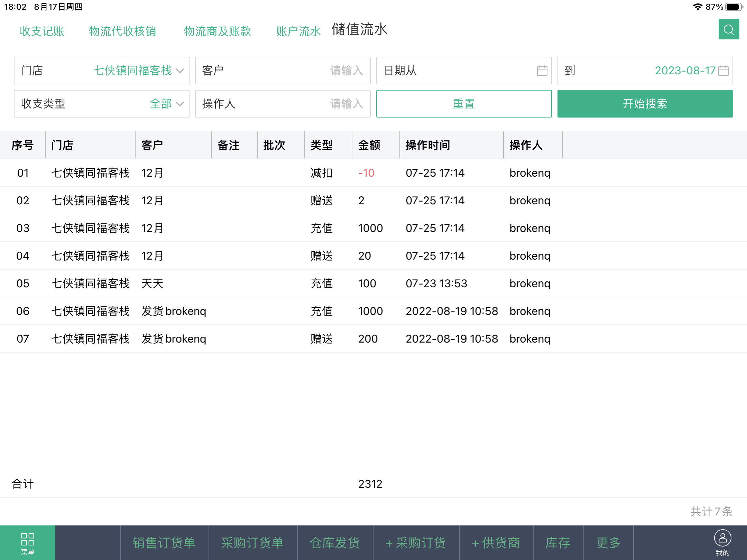Select the red -10 amount in row 01
The width and height of the screenshot is (747, 560).
point(366,173)
